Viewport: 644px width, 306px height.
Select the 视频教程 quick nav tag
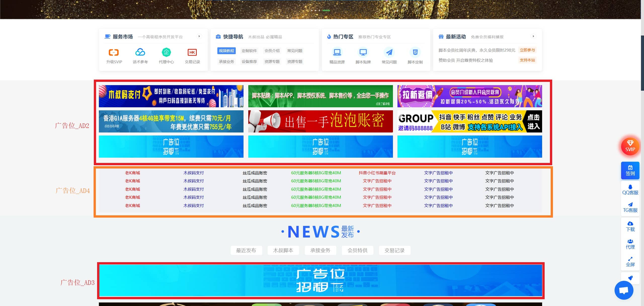coord(226,51)
